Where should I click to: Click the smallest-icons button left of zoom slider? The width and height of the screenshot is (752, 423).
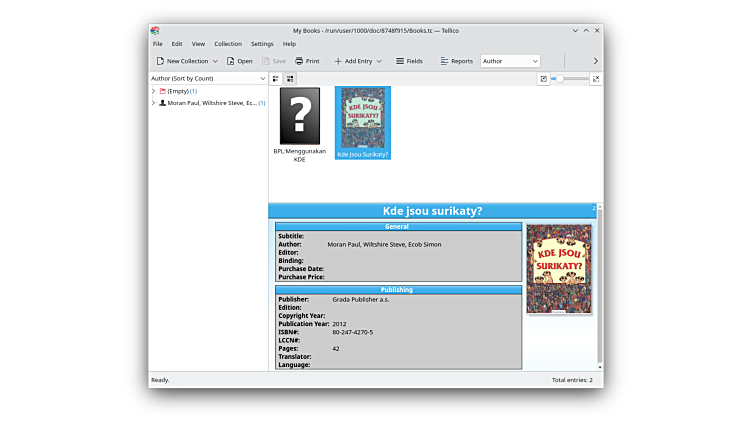click(544, 78)
